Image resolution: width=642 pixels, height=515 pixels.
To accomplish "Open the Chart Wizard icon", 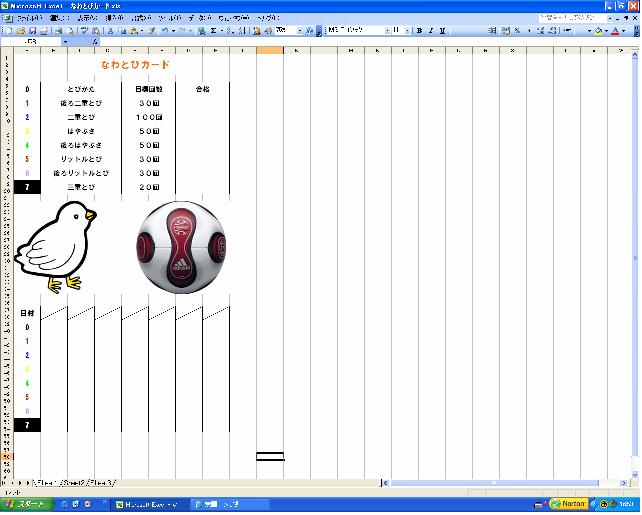I will (x=257, y=31).
